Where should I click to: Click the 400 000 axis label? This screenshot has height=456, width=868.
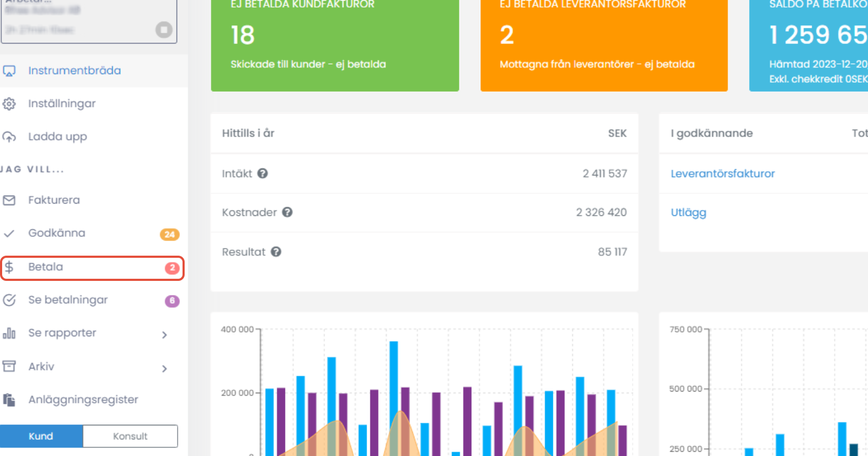click(x=237, y=329)
